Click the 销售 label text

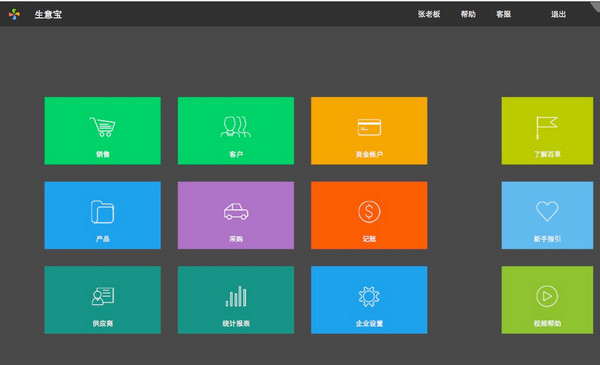[x=103, y=154]
